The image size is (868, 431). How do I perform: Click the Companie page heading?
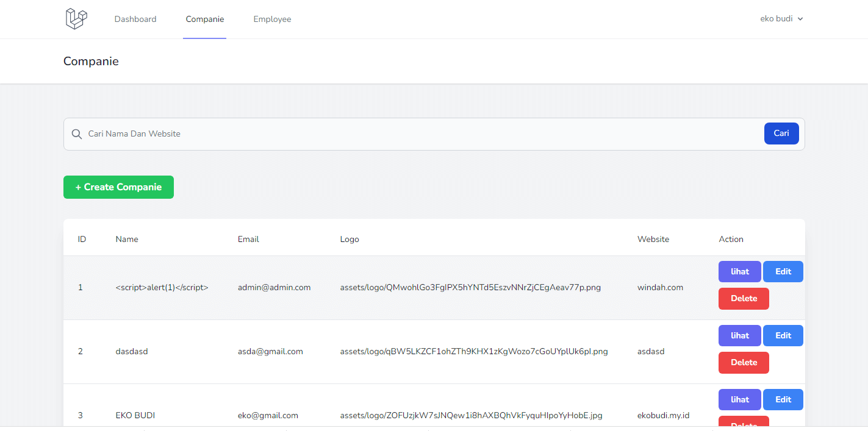(91, 62)
